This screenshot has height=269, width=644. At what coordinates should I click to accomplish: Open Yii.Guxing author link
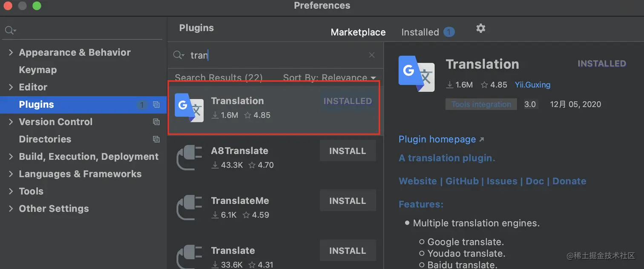pos(532,85)
